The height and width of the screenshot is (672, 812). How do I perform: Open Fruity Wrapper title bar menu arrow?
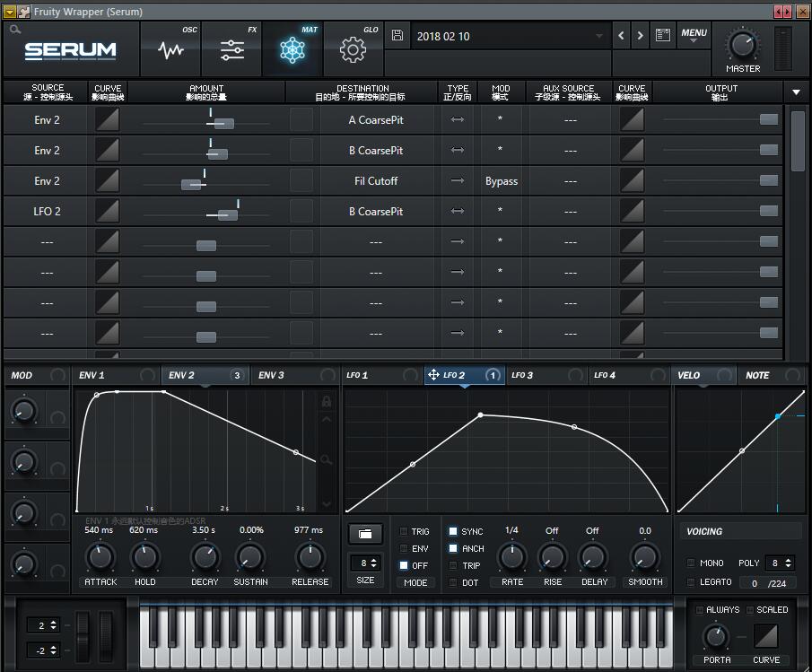click(x=10, y=12)
